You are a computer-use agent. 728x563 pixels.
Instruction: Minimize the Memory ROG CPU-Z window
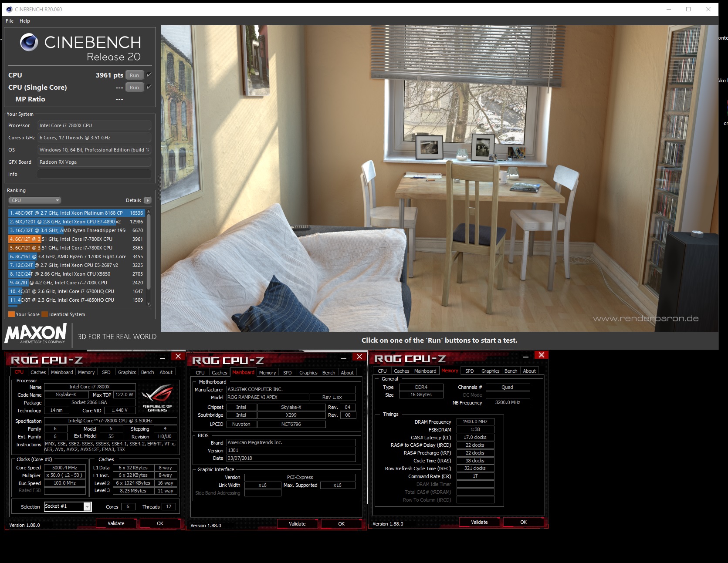pyautogui.click(x=525, y=357)
